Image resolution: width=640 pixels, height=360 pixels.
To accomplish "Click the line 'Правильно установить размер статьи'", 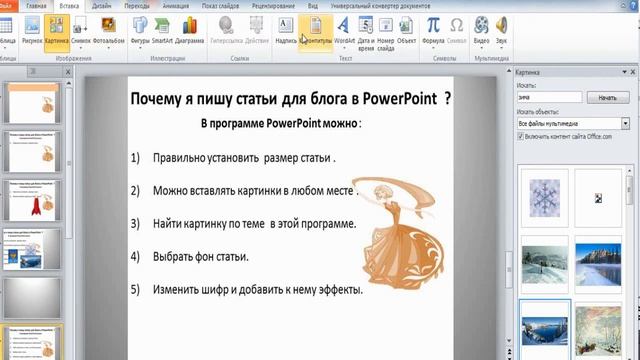I will [x=244, y=158].
